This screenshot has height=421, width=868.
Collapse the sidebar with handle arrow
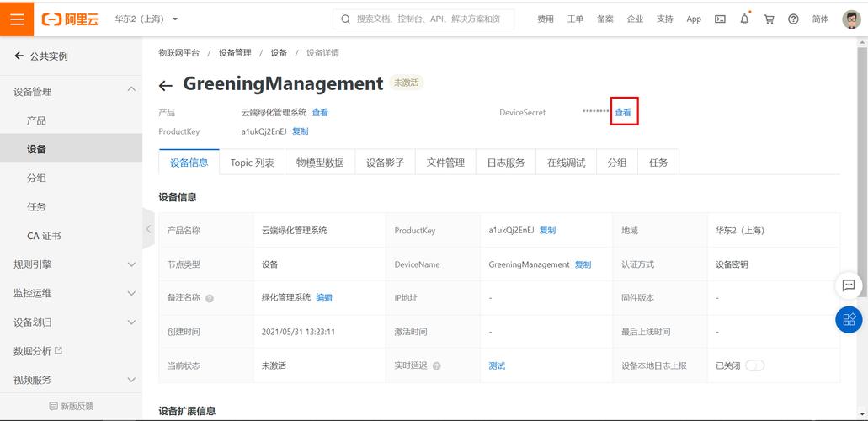coord(148,229)
